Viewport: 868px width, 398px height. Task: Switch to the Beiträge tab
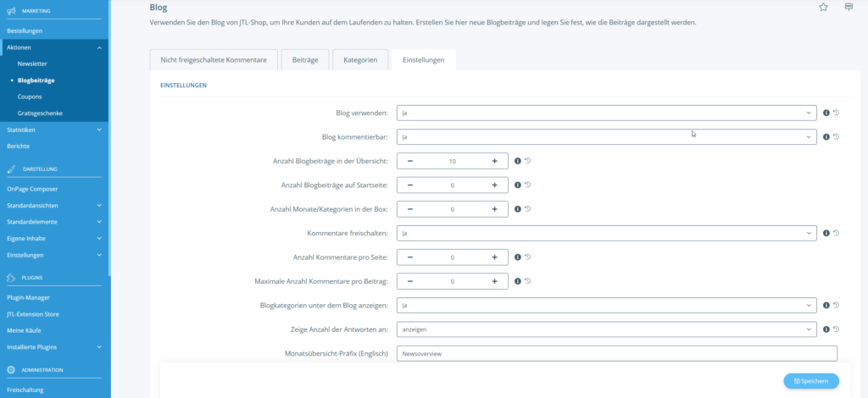304,59
